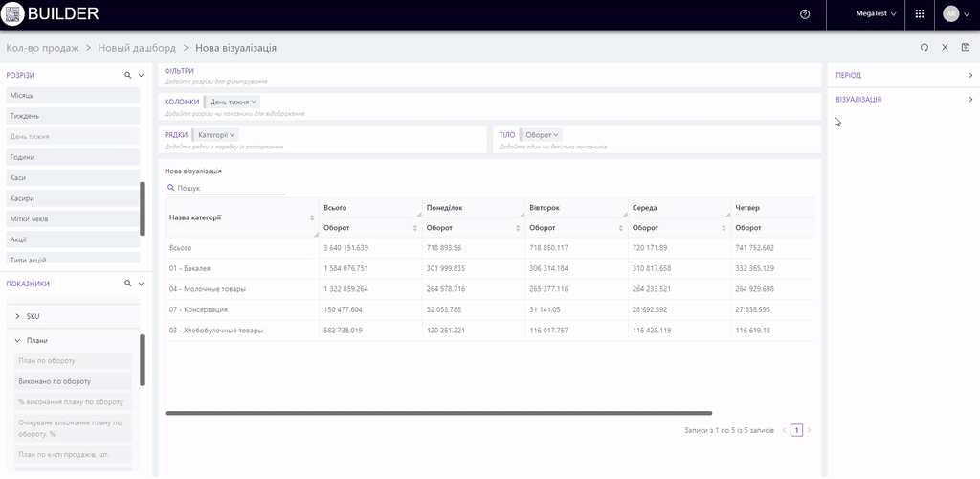Click search icon in Розрізи panel
This screenshot has width=980, height=479.
tap(127, 74)
